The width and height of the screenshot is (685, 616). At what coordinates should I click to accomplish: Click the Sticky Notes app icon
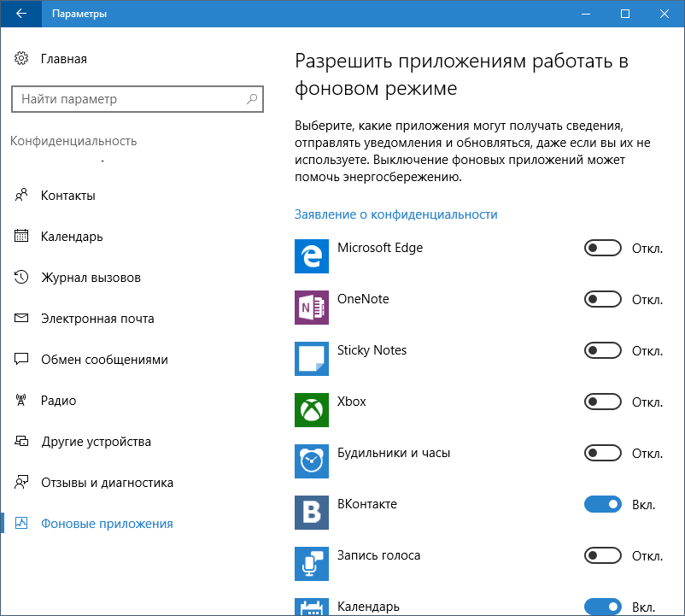[312, 359]
